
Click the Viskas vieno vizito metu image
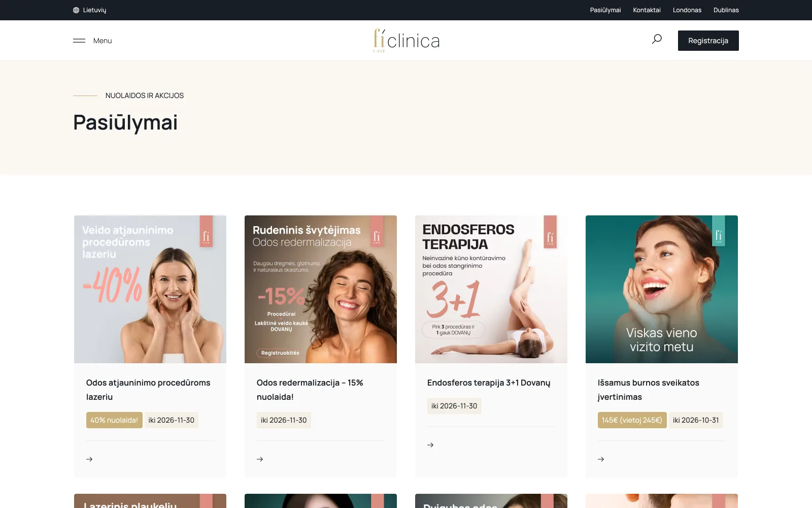(x=662, y=289)
